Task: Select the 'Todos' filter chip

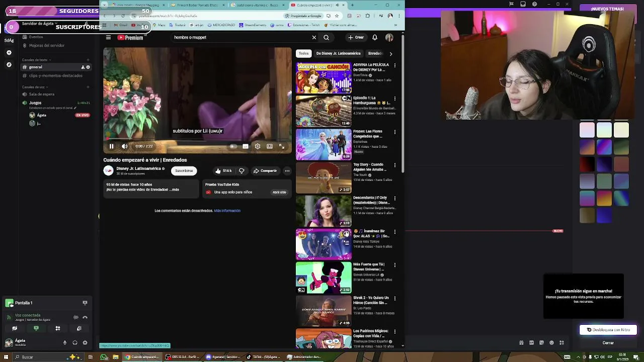Action: point(303,53)
